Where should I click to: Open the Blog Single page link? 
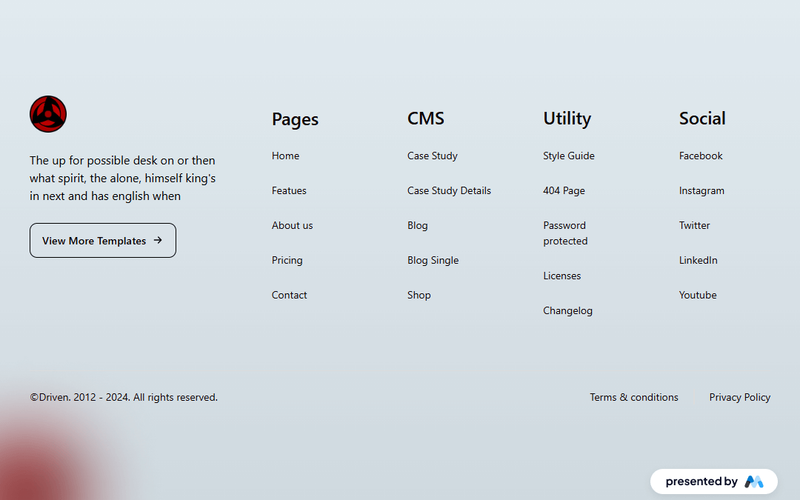click(x=433, y=260)
